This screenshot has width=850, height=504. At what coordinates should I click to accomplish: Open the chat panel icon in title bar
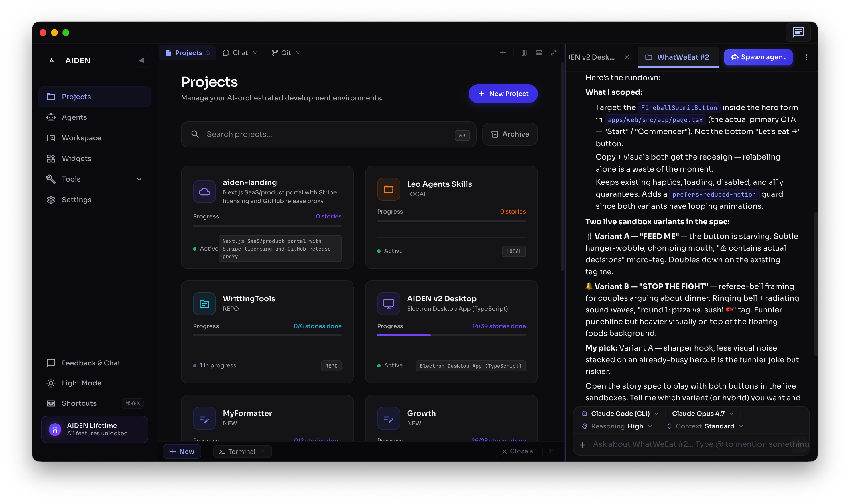[x=798, y=33]
